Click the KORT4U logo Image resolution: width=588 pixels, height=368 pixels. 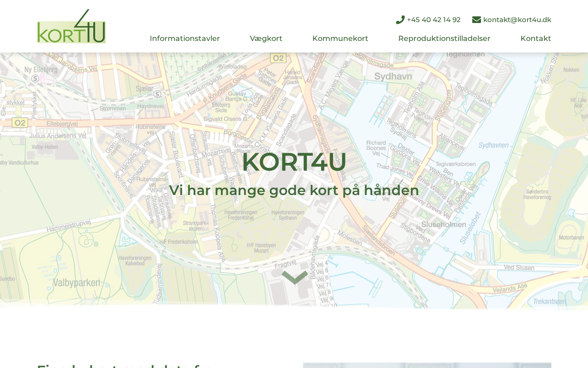(x=71, y=26)
